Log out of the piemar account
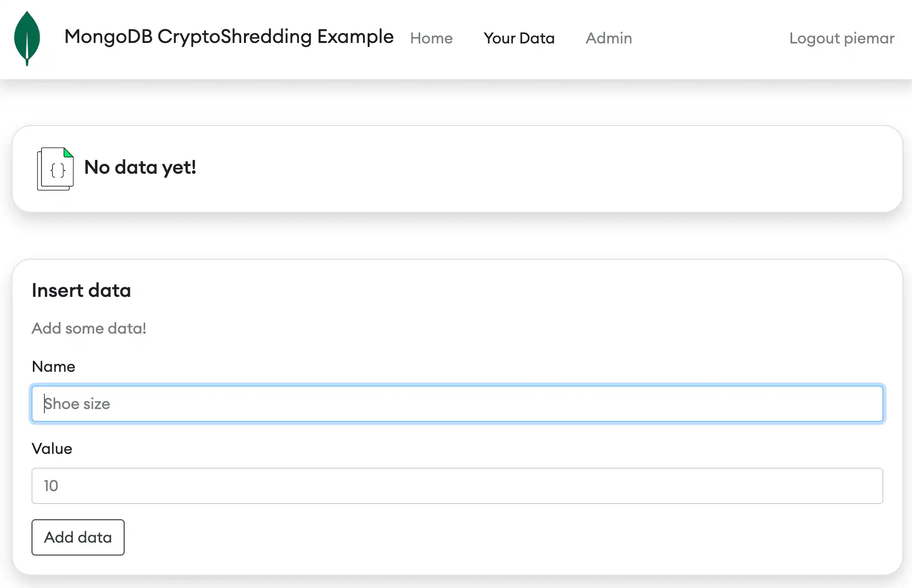The image size is (912, 588). pyautogui.click(x=841, y=38)
